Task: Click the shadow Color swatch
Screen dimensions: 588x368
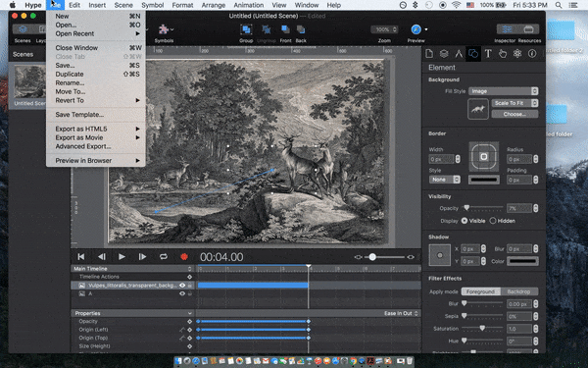Action: coord(522,261)
